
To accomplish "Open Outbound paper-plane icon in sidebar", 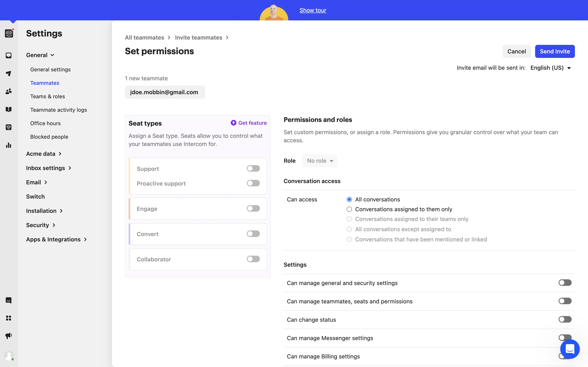I will (x=9, y=74).
